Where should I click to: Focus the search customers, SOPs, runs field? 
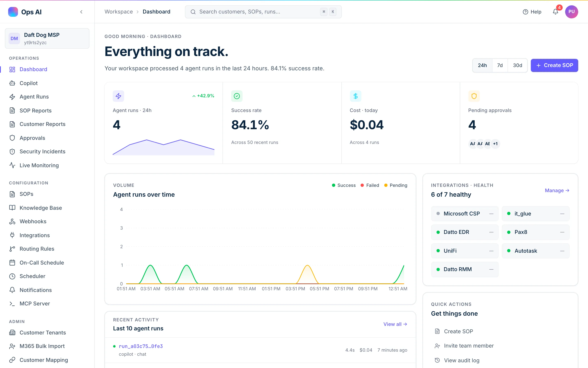[x=263, y=12]
